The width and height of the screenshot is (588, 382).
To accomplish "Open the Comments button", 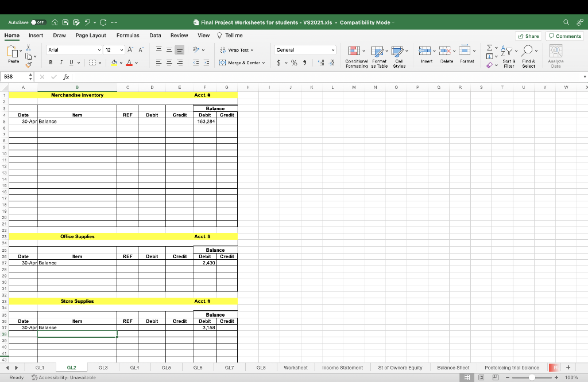I will 565,36.
